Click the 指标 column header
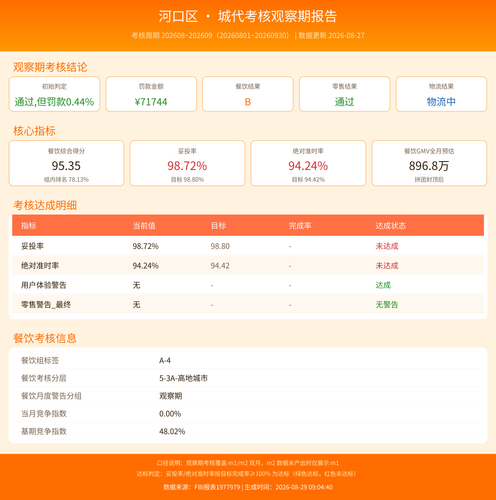This screenshot has height=500, width=496. point(29,226)
